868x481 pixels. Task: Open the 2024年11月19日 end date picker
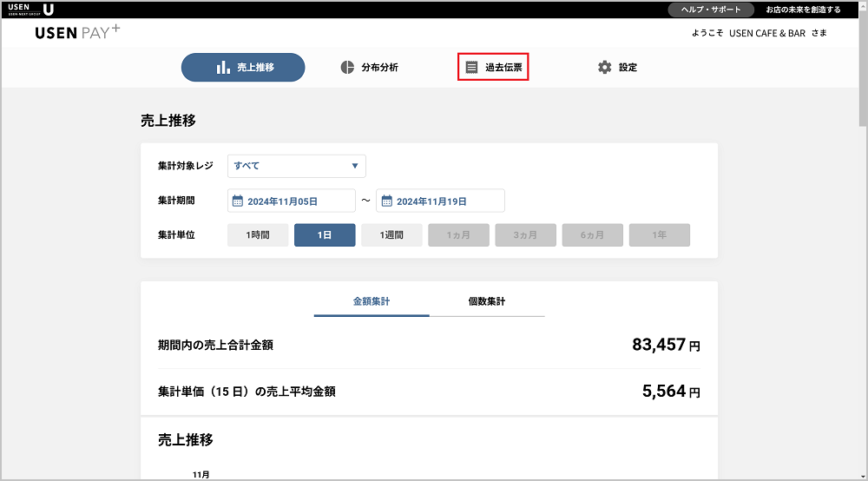point(441,201)
